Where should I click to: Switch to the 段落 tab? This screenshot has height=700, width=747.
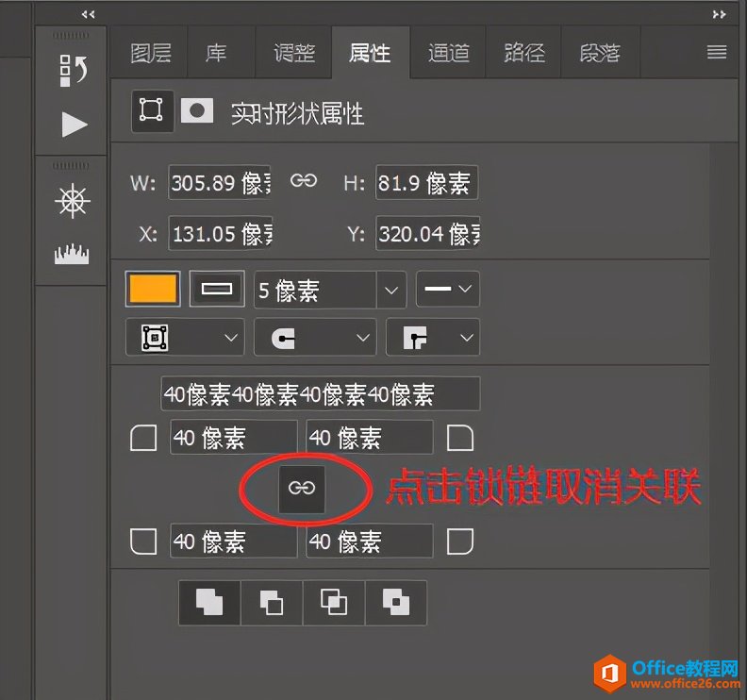pos(600,53)
